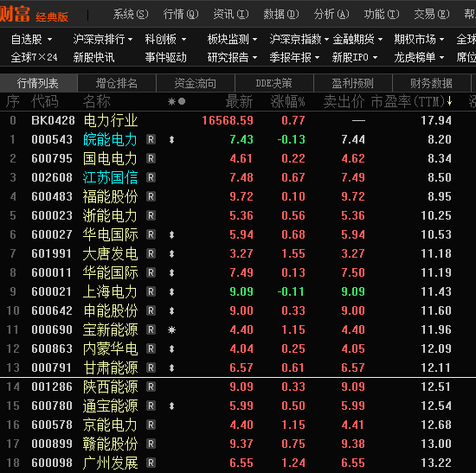Click the R badge next to 江苏国信
Screen dimensions: 476x473
pyautogui.click(x=151, y=177)
